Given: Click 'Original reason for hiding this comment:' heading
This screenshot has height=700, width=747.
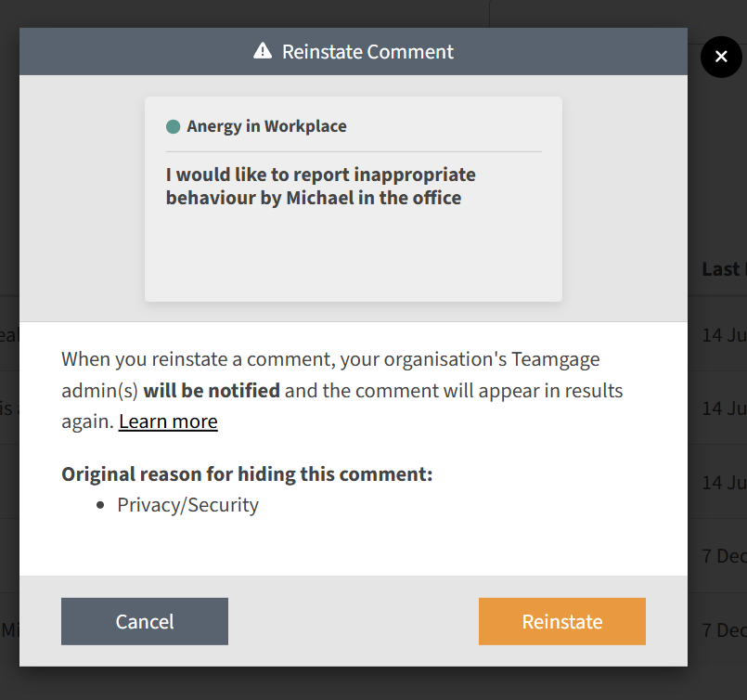Looking at the screenshot, I should [247, 474].
